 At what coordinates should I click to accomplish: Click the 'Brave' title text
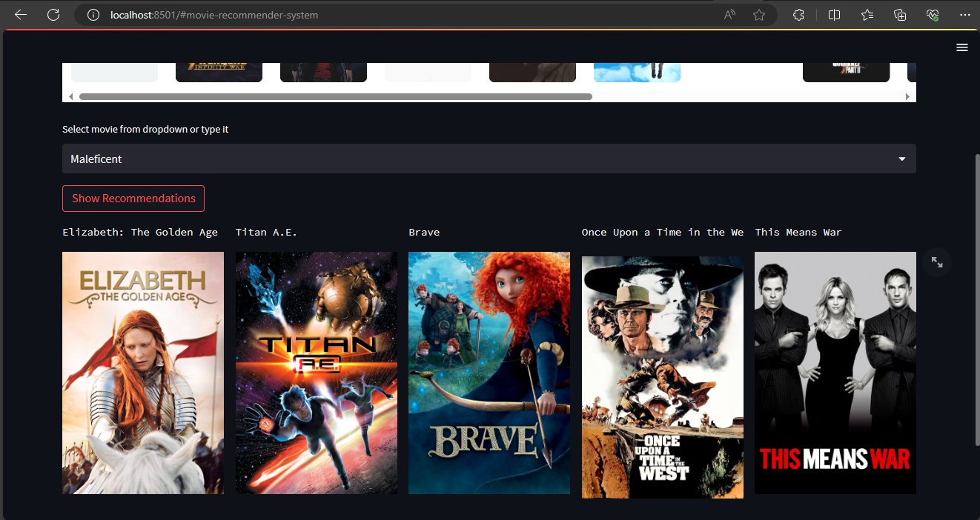[x=424, y=232]
